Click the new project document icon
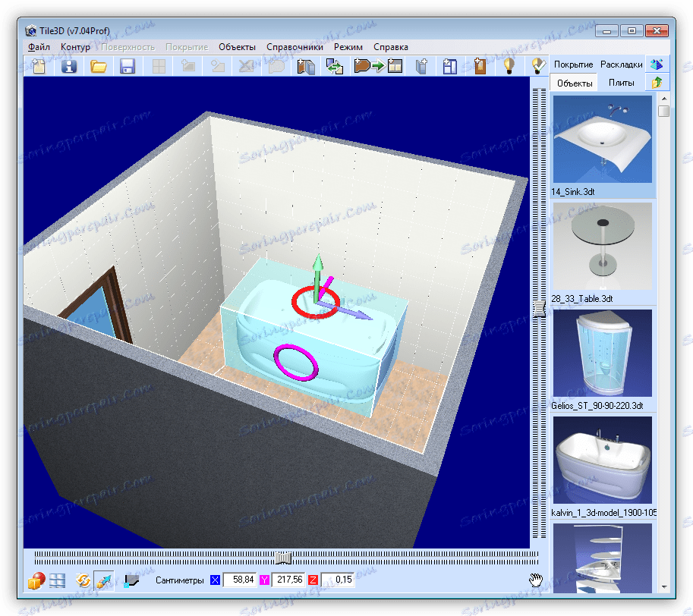Viewport: 693px width, 616px height. [39, 66]
